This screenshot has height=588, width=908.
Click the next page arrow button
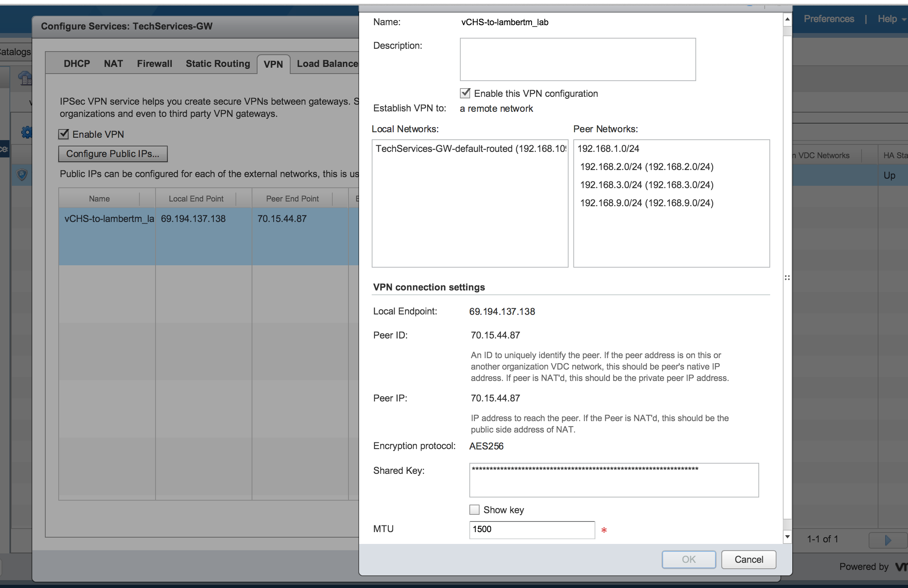pyautogui.click(x=888, y=540)
